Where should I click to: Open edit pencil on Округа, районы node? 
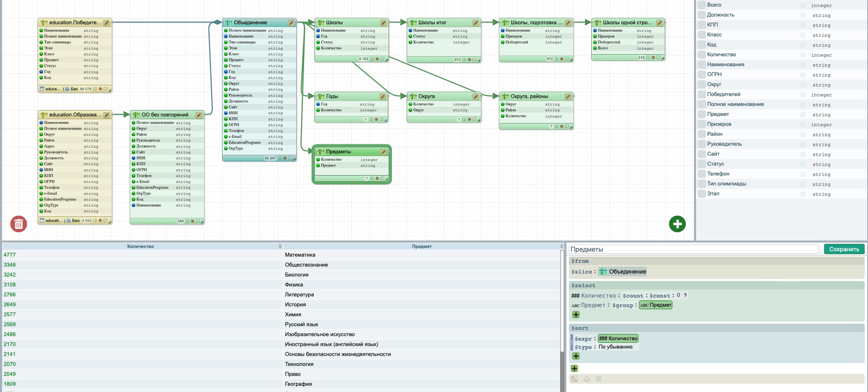(568, 96)
